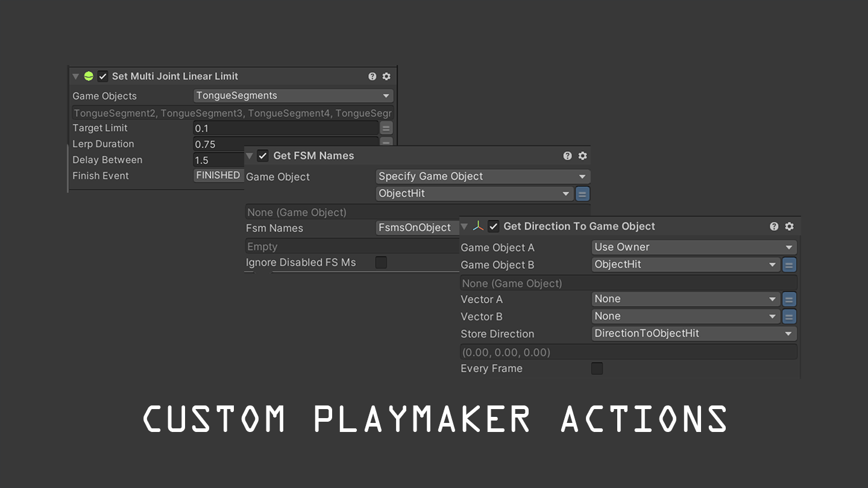Click the Set Multi Joint Linear Limit title
868x488 pixels.
click(x=175, y=77)
